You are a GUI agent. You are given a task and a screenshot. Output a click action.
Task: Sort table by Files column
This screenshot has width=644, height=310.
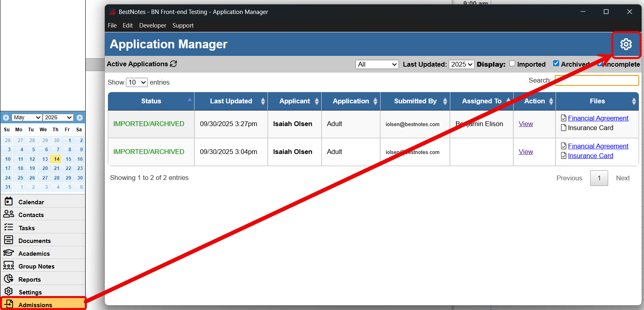597,101
